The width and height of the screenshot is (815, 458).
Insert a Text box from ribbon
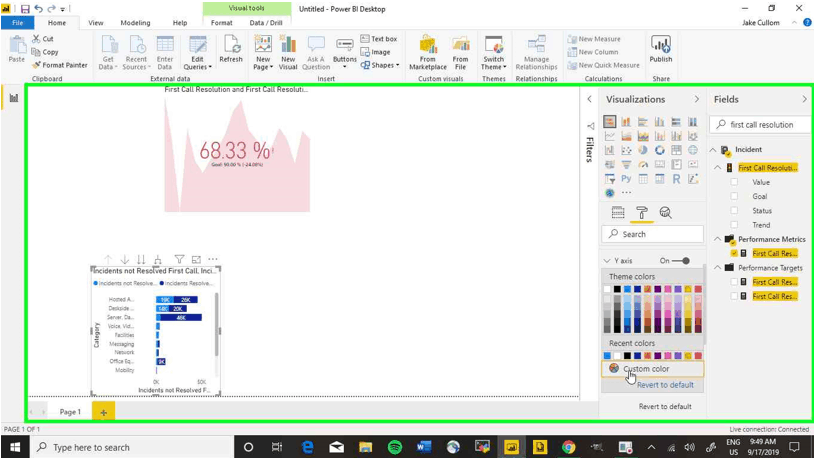[x=379, y=39]
